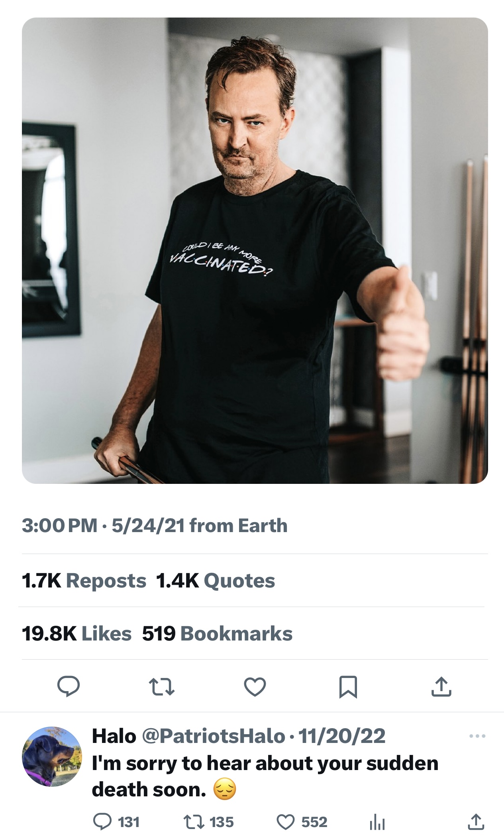This screenshot has height=837, width=504.
Task: Tap the repost icon under the main post
Action: pyautogui.click(x=161, y=687)
